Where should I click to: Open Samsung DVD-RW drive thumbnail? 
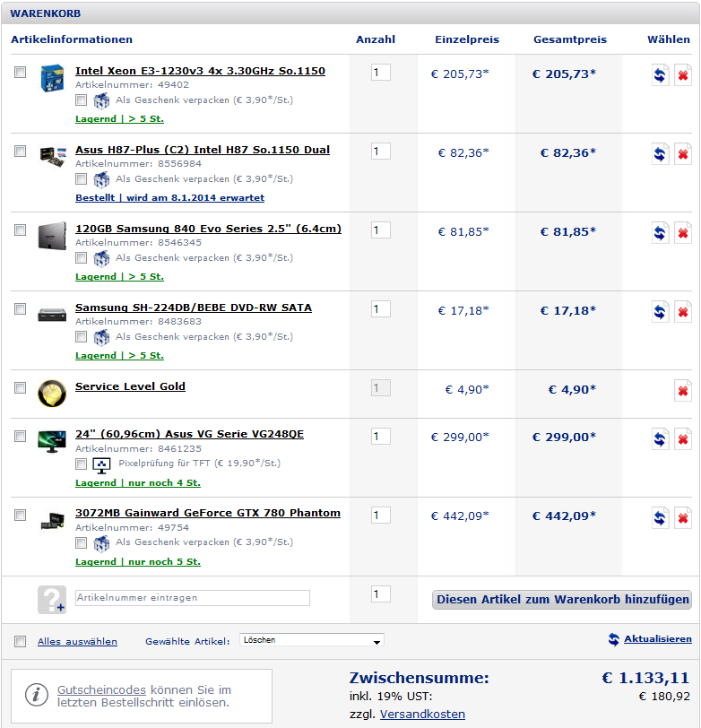click(x=52, y=316)
